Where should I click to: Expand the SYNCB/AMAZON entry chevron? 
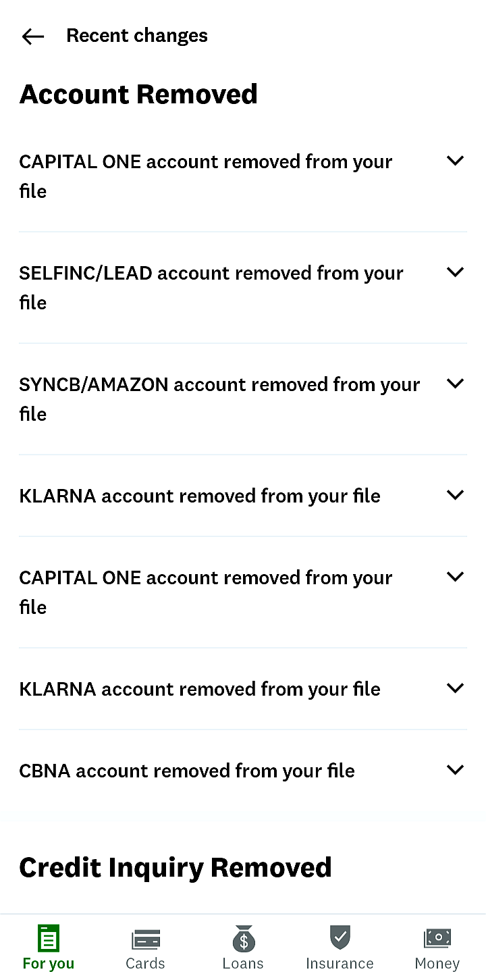(x=456, y=384)
